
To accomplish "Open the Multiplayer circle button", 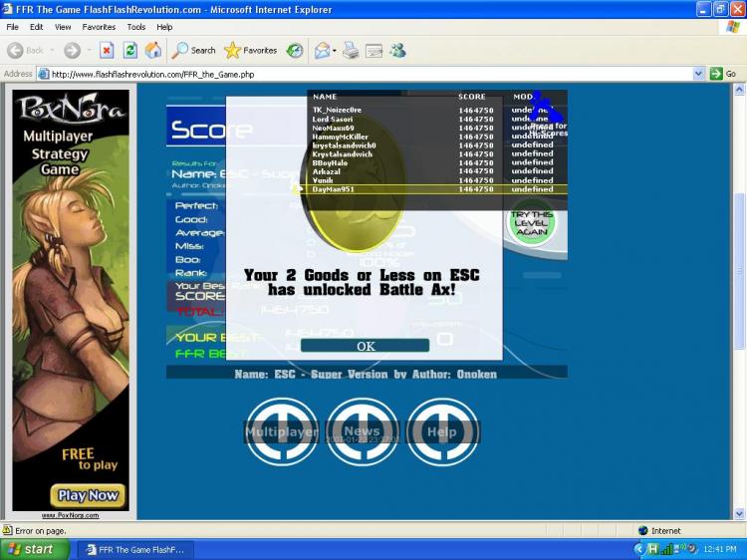I will tap(282, 431).
